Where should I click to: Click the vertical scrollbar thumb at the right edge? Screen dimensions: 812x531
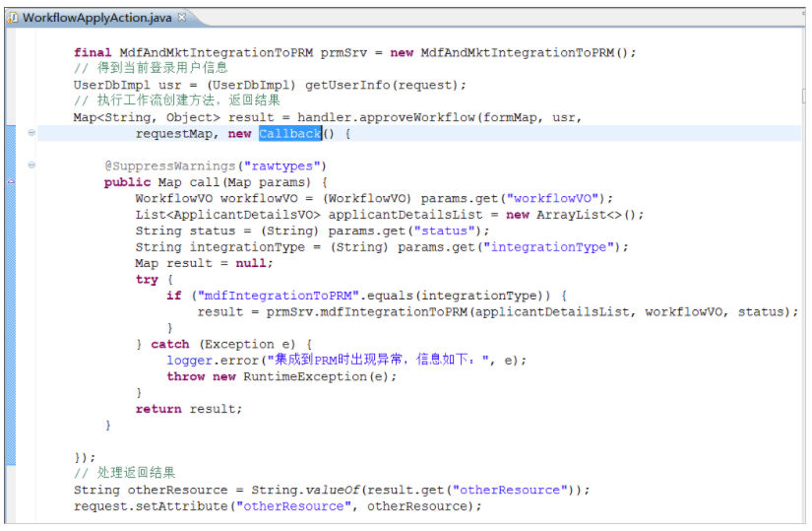(x=804, y=96)
